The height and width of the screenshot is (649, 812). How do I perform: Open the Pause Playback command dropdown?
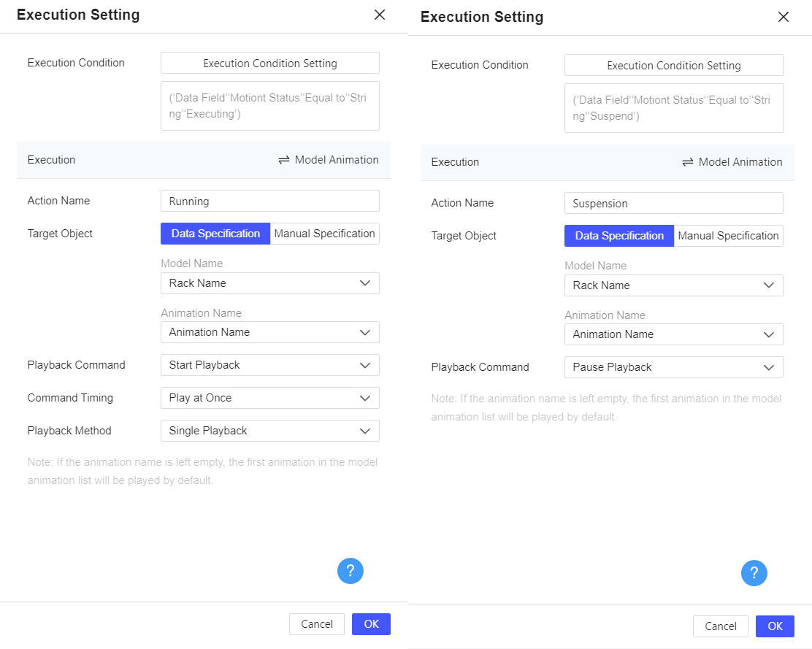pyautogui.click(x=674, y=367)
